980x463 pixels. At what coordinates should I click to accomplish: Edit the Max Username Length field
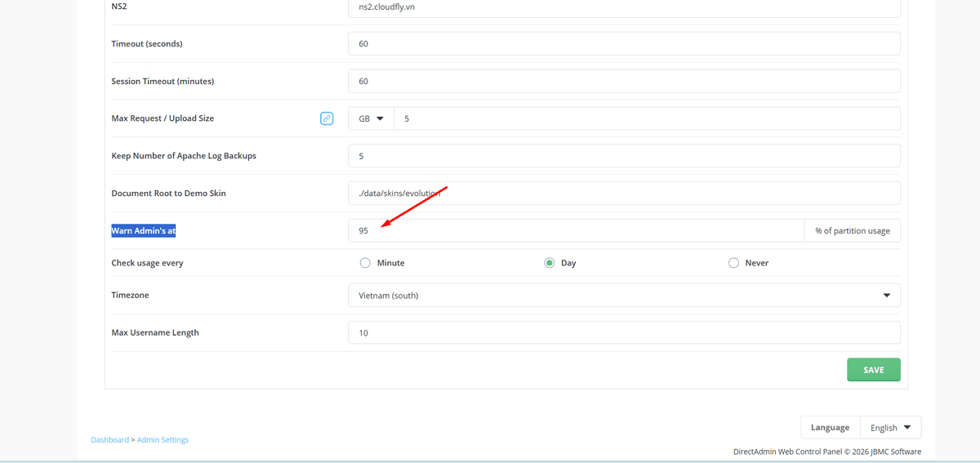tap(624, 333)
